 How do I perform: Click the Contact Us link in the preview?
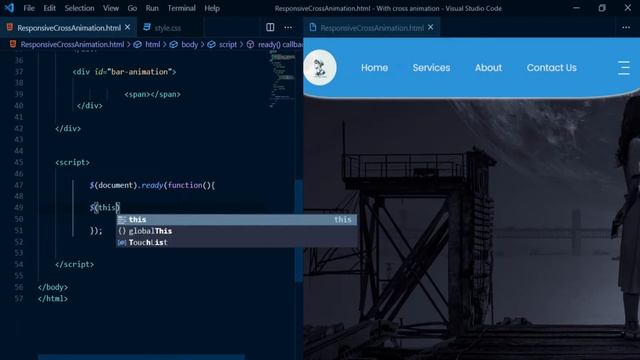551,68
